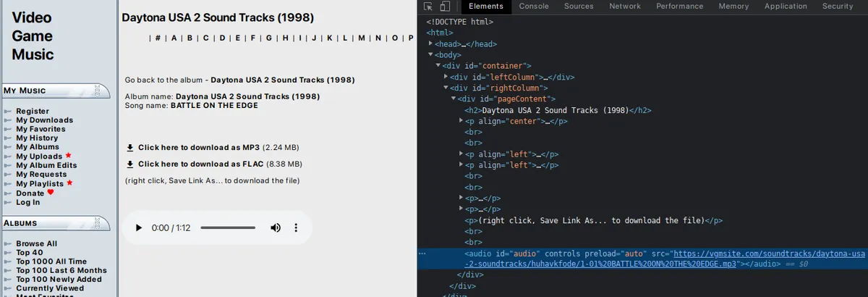Image resolution: width=868 pixels, height=297 pixels.
Task: Click the Log In link
Action: [x=28, y=202]
